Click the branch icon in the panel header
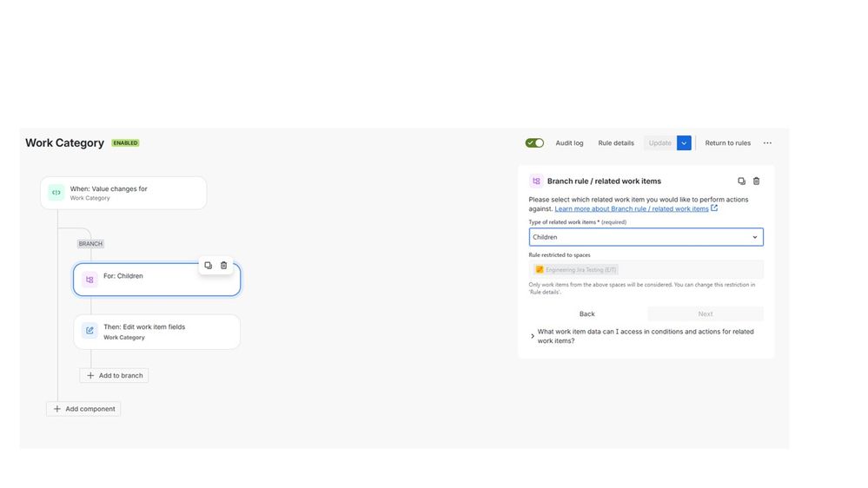 point(536,181)
